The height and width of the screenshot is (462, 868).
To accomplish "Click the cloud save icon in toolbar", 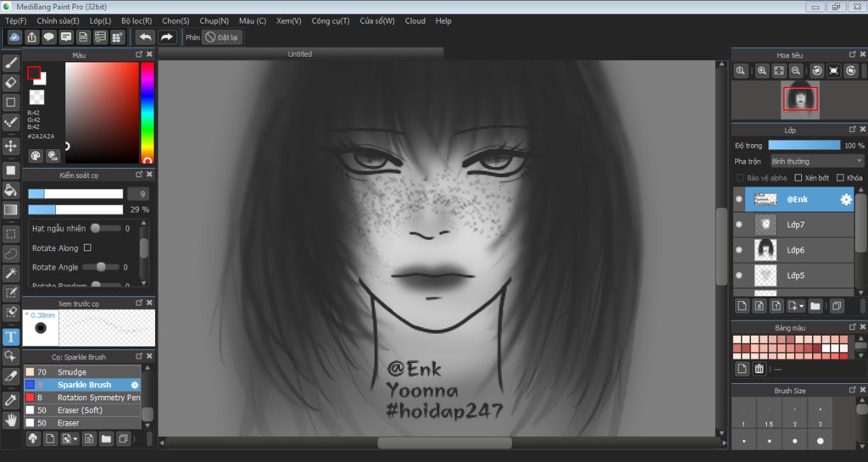I will pos(14,37).
